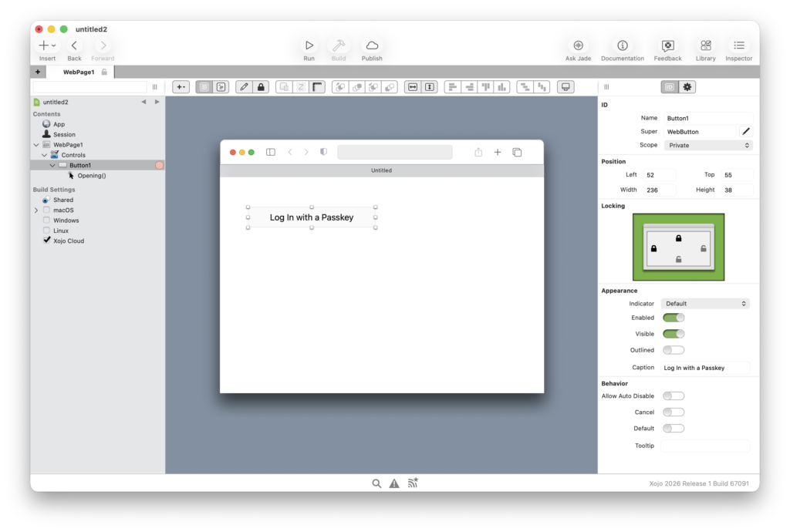This screenshot has height=532, width=790.
Task: Click the Feedback toolbar button
Action: [x=667, y=46]
